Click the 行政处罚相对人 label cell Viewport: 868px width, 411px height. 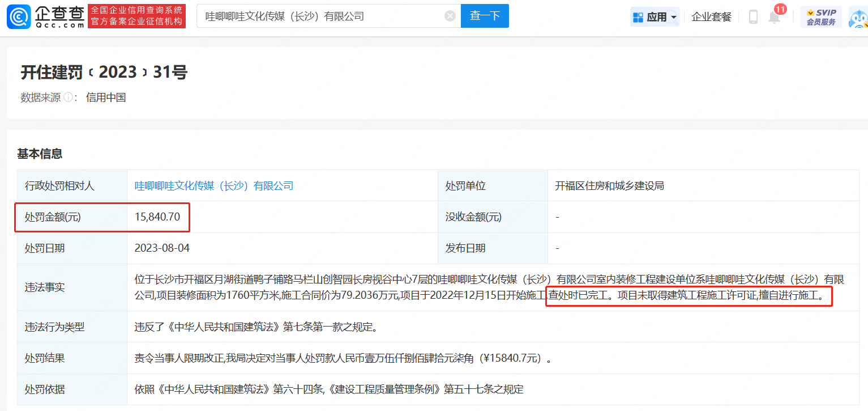[72, 185]
